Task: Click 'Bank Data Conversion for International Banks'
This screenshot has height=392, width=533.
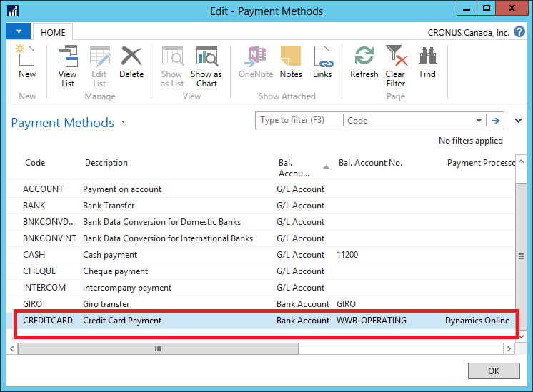Action: [x=168, y=238]
